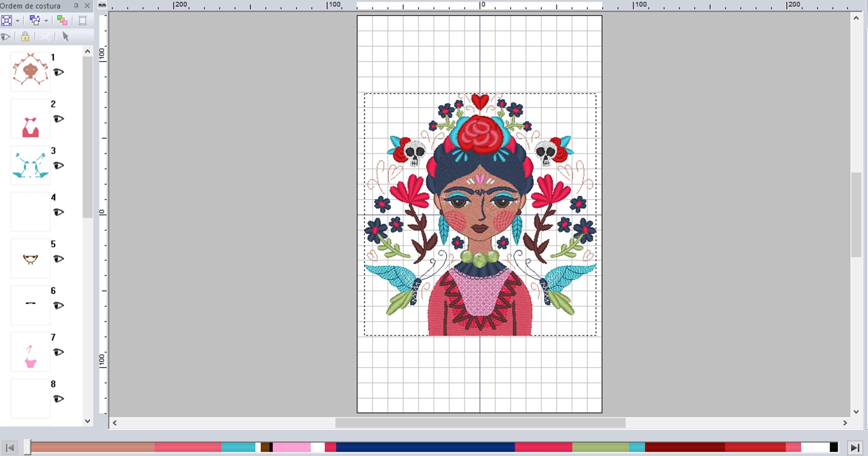This screenshot has height=456, width=868.
Task: Click the sewing order list scroll up arrow
Action: click(x=88, y=51)
